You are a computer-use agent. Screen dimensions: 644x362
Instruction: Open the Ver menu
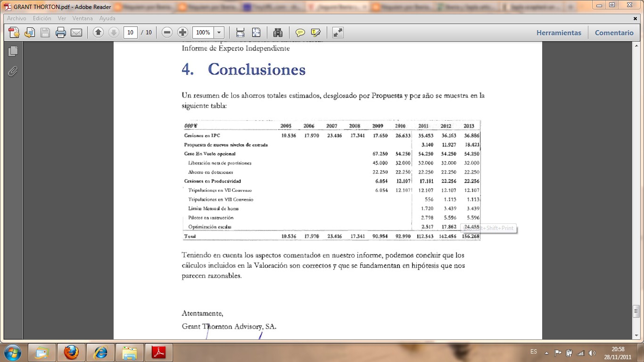click(x=62, y=18)
